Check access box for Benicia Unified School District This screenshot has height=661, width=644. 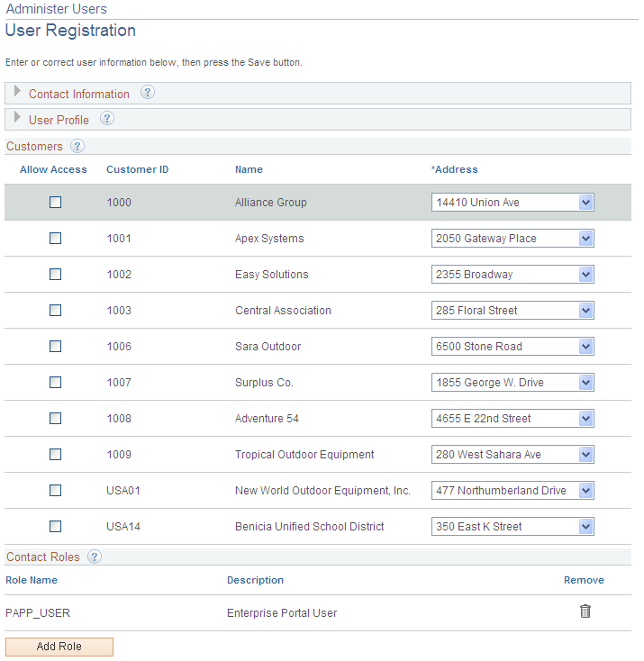coord(55,527)
